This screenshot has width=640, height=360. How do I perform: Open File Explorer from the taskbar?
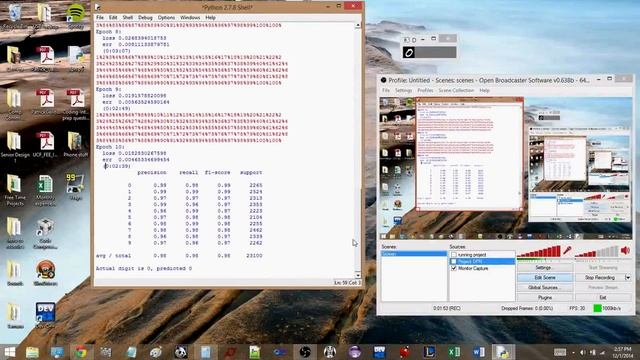coord(32,352)
